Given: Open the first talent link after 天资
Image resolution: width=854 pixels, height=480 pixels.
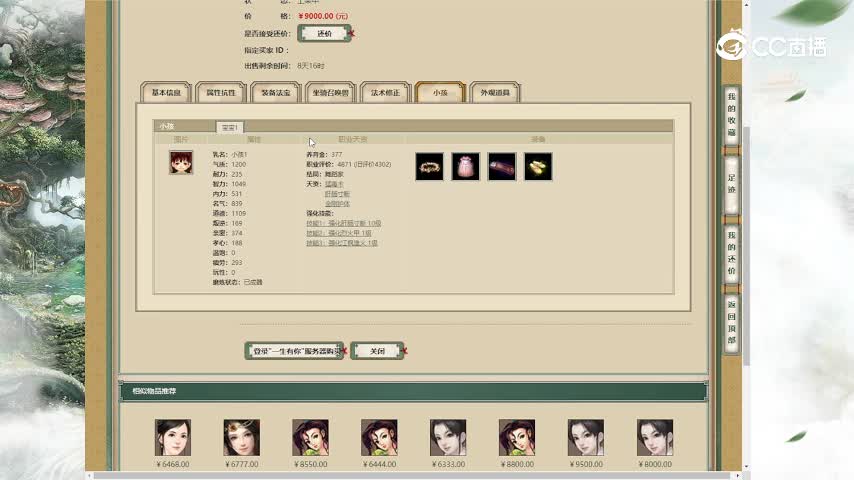Looking at the screenshot, I should click(334, 184).
